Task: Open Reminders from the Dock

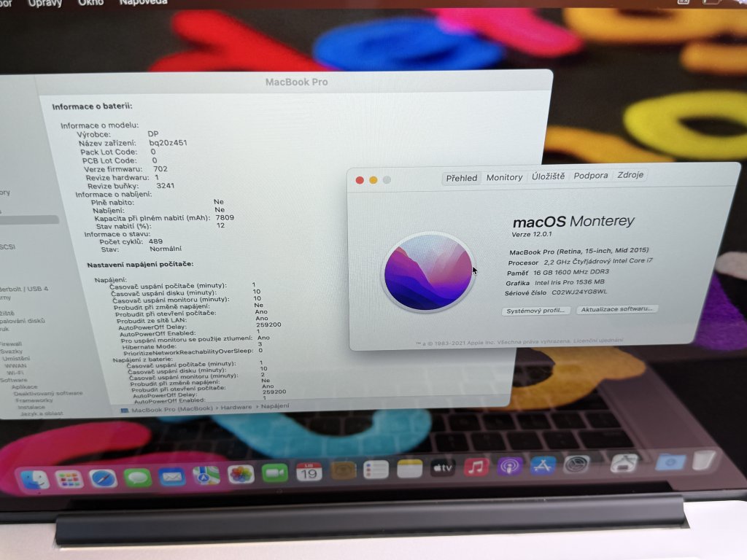Action: pos(376,470)
